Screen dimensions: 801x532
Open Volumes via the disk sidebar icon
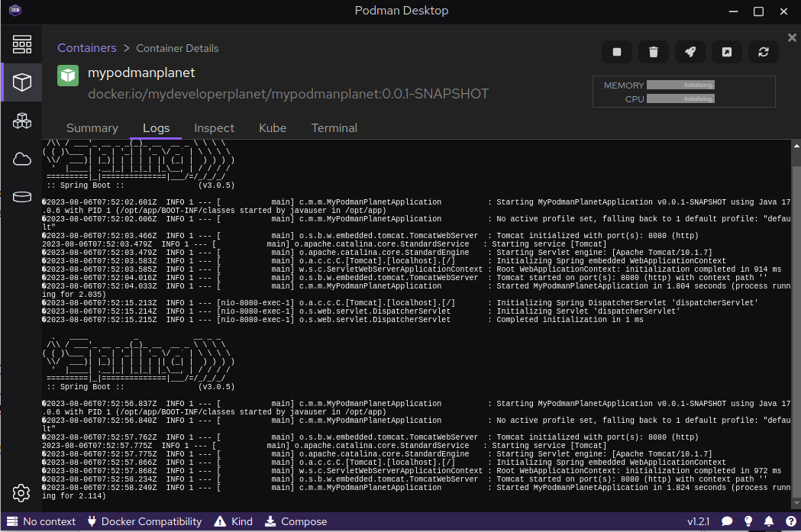[x=22, y=197]
